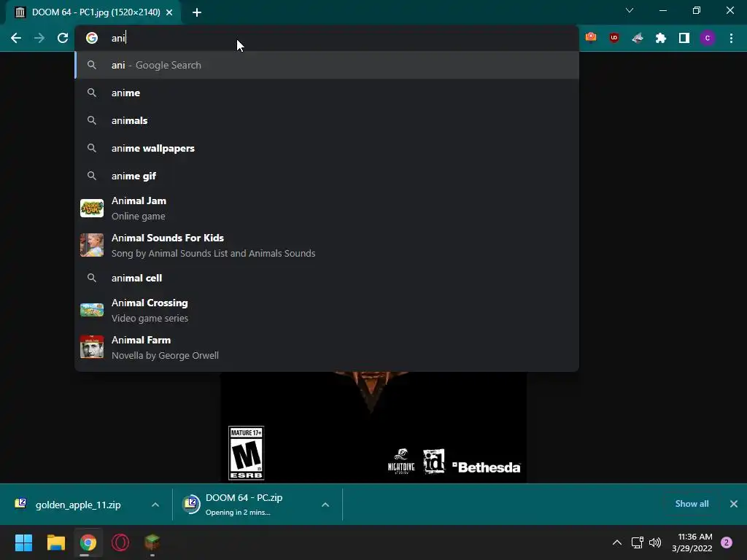Open the volume speaker tray icon

[x=656, y=542]
